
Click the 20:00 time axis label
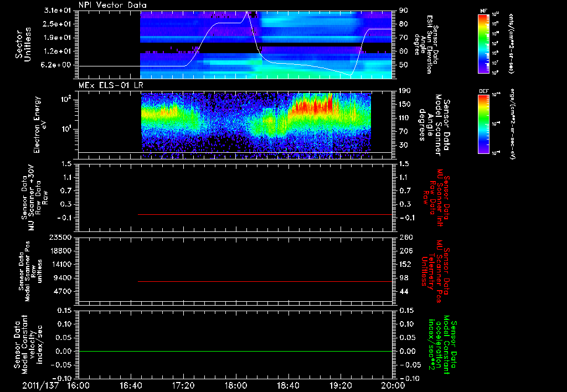coord(393,385)
